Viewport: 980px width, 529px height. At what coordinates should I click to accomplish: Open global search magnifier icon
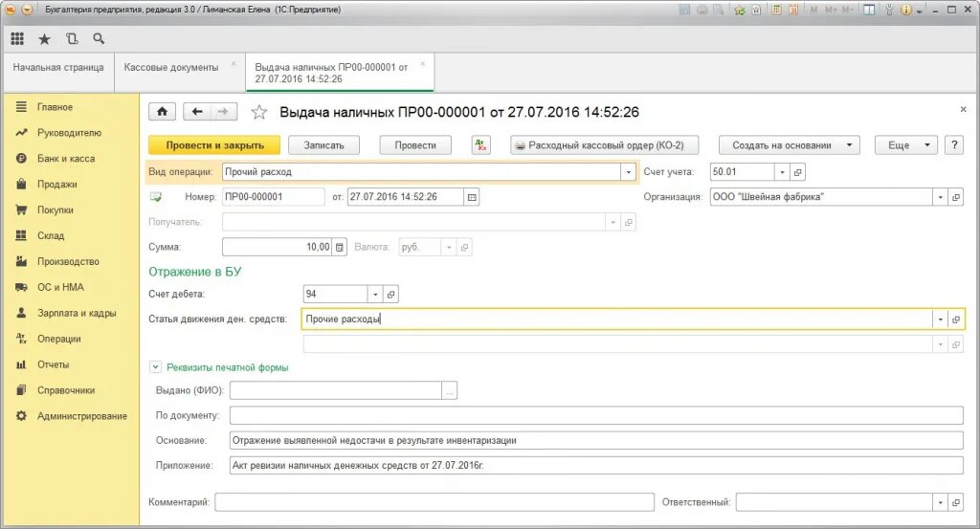point(99,38)
